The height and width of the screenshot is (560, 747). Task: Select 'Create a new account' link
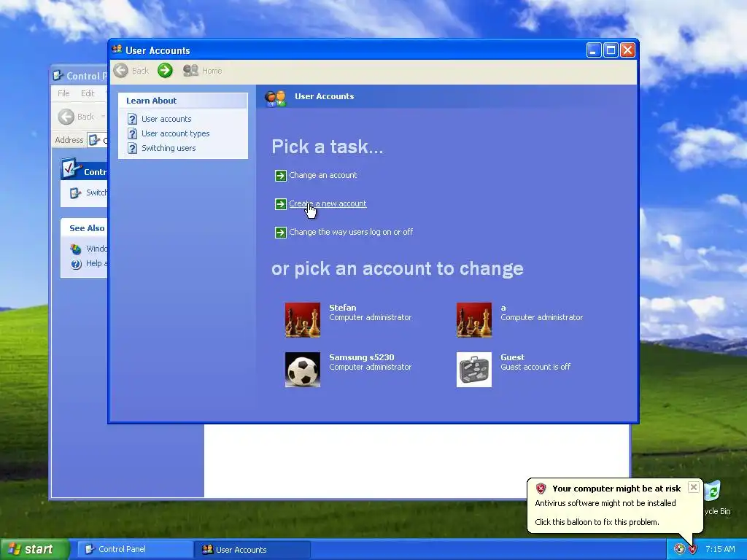[328, 204]
